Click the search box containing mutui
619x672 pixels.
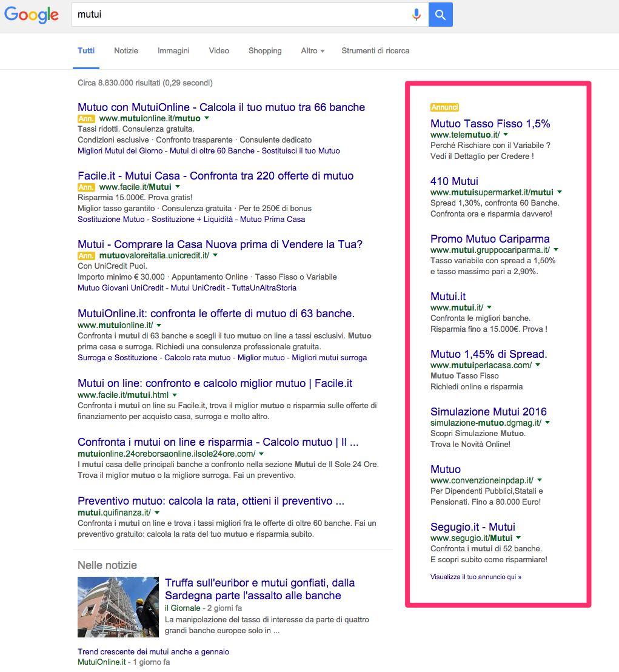click(250, 15)
